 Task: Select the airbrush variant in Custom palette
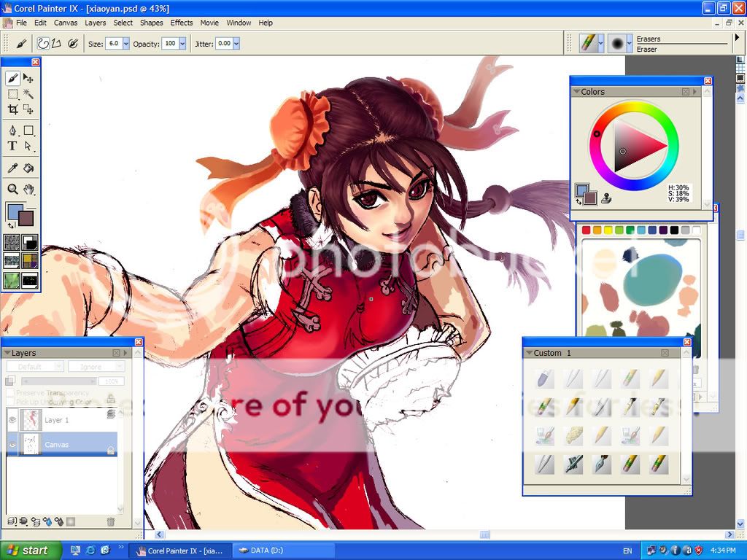573,464
